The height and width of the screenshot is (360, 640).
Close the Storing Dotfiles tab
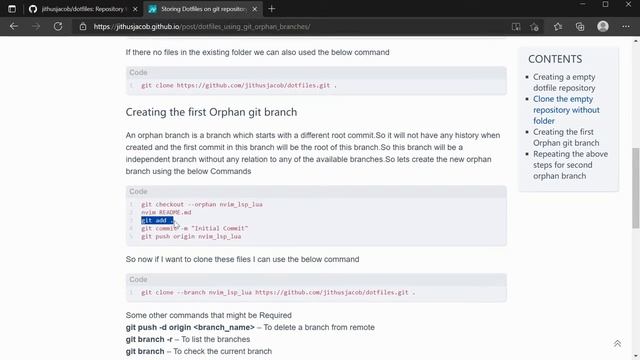(255, 9)
